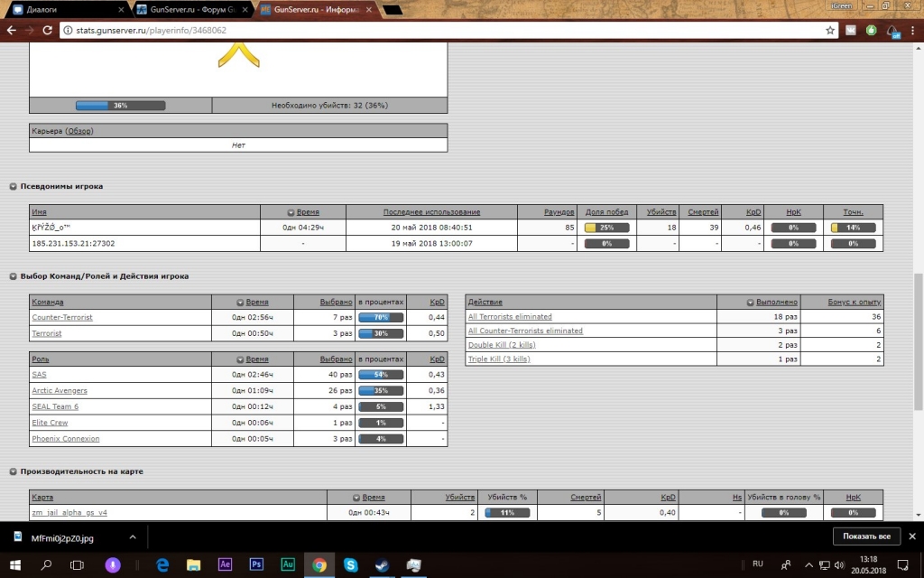
Task: Collapse the Производительность на карте section
Action: [14, 471]
